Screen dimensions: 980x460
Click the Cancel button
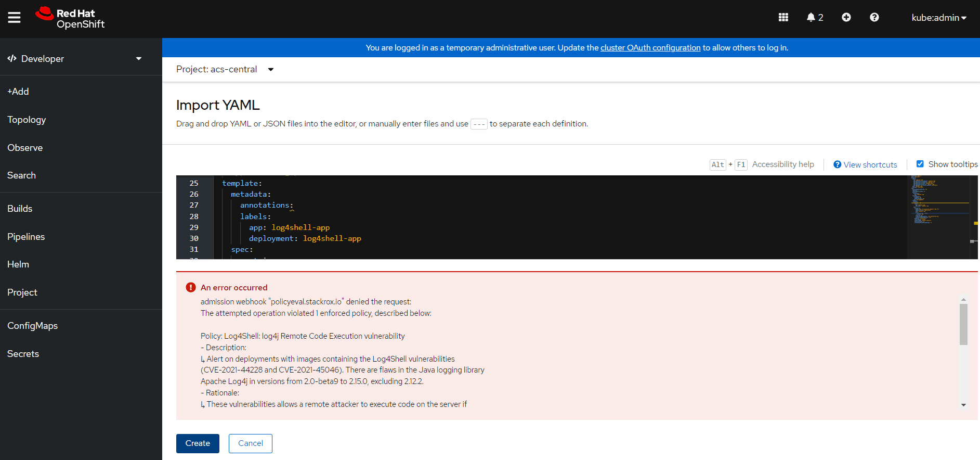coord(251,443)
